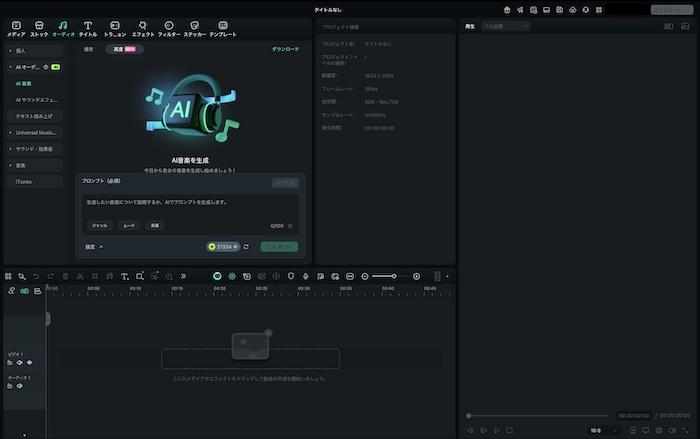Click the play button under preview
This screenshot has width=700, height=439.
(496, 430)
